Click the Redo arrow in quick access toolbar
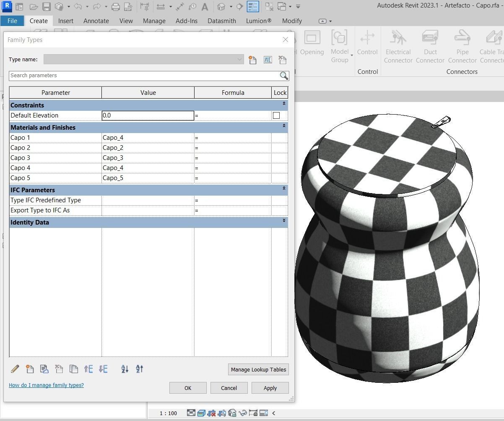 (x=97, y=7)
